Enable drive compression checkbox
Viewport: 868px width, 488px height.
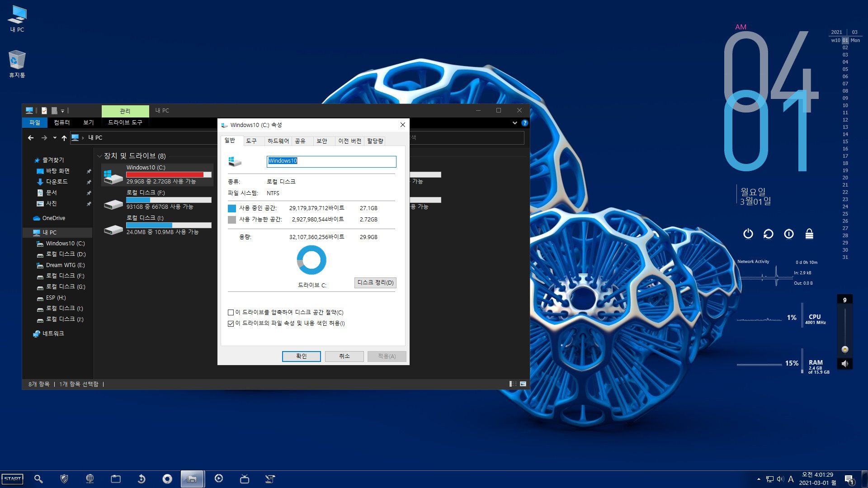coord(231,312)
